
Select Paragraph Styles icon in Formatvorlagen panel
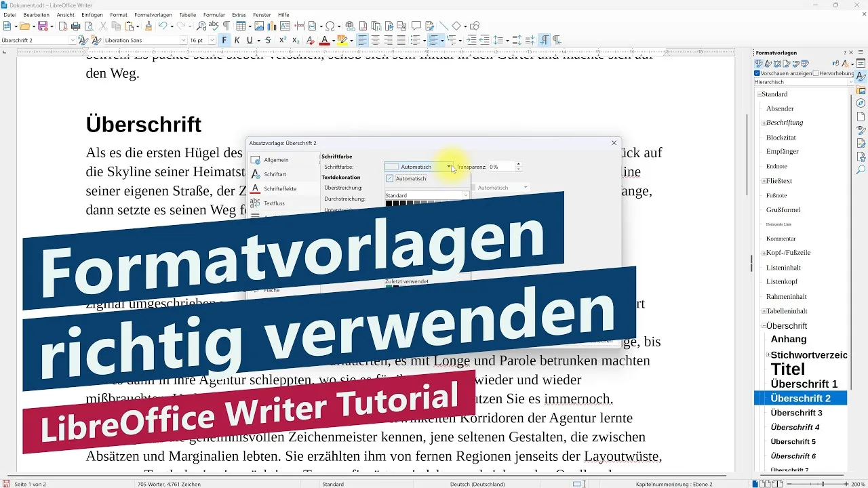(x=759, y=64)
